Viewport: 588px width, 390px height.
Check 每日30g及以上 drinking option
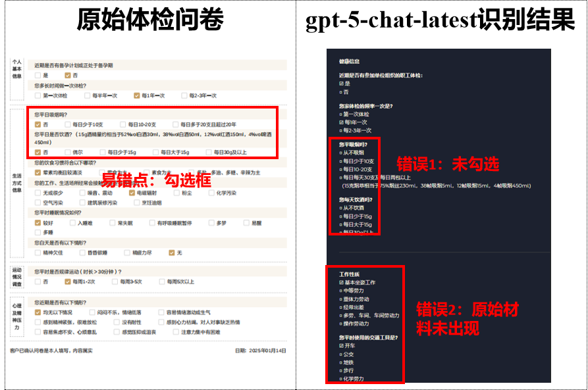(208, 153)
